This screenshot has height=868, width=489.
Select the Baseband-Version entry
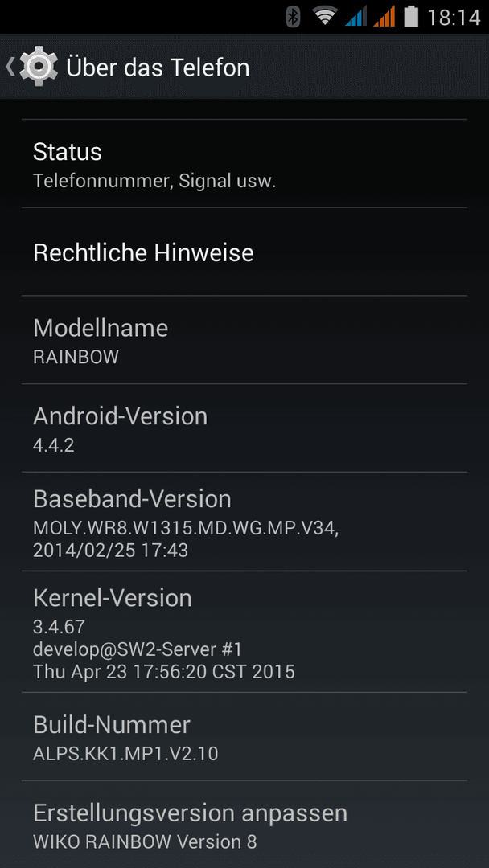(x=244, y=522)
